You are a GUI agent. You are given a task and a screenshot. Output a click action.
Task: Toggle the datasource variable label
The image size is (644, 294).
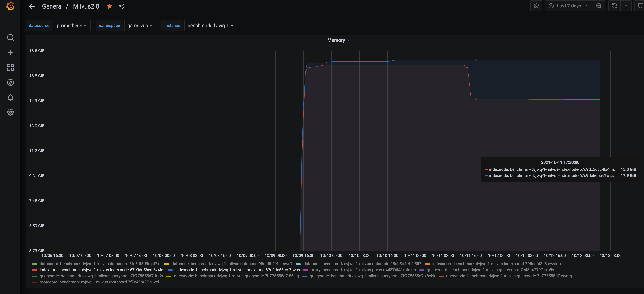click(39, 25)
